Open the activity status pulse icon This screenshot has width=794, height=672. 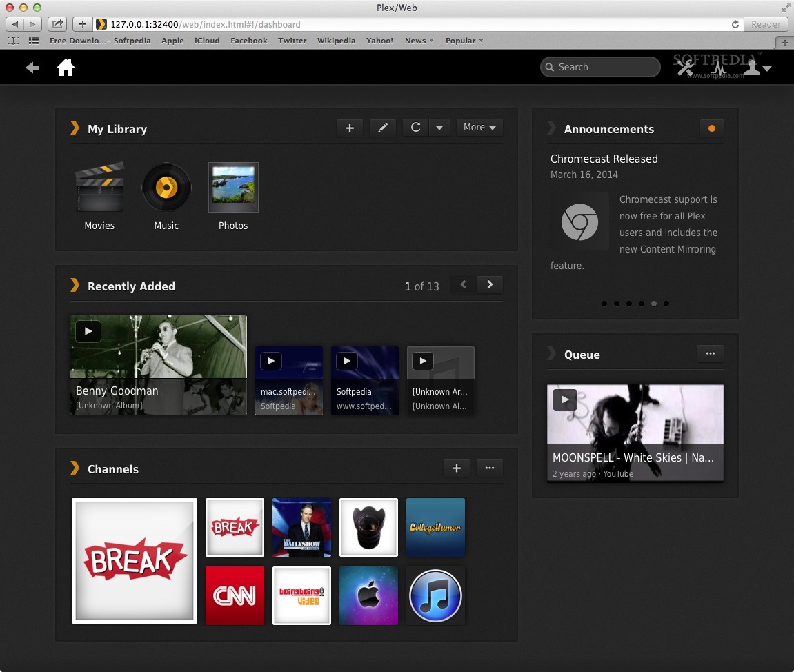tap(719, 68)
